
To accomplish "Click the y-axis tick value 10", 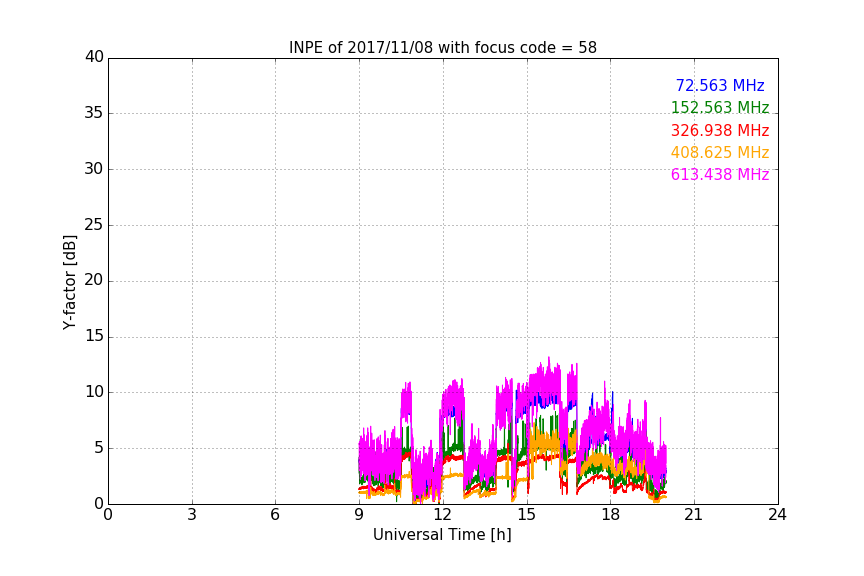I will (x=94, y=392).
